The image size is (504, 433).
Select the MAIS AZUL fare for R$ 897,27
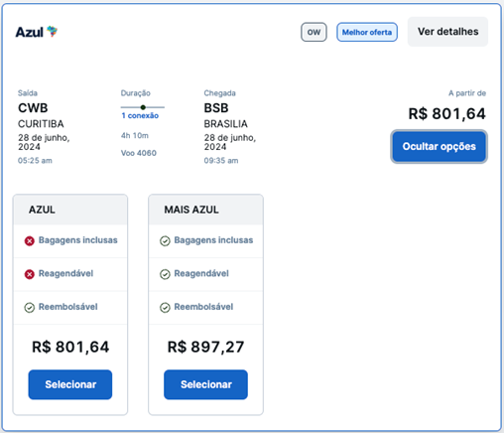205,384
